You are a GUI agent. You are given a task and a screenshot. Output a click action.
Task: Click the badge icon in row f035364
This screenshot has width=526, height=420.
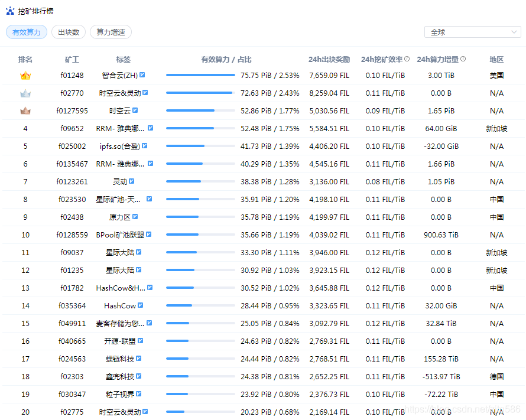[x=141, y=305]
